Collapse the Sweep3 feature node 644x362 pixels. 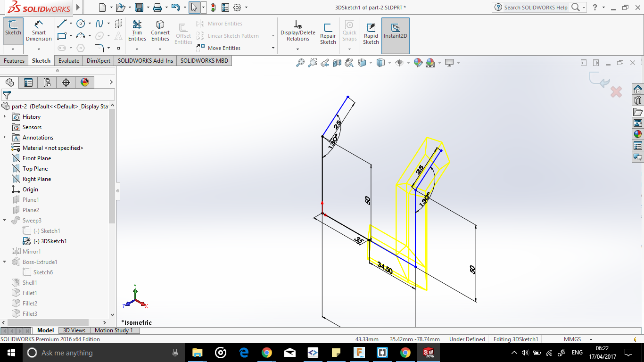click(x=5, y=220)
